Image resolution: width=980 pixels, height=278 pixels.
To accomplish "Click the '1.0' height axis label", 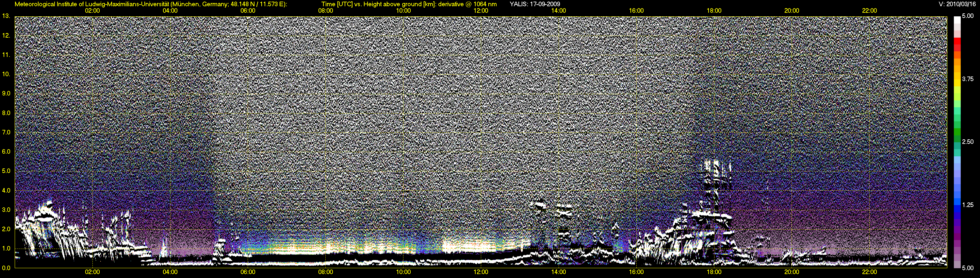I will coord(6,248).
